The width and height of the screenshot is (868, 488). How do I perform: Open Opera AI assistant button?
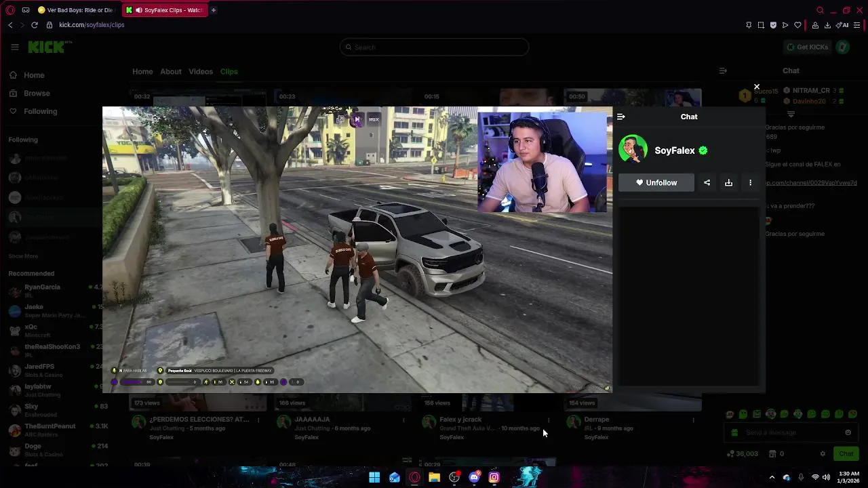844,25
